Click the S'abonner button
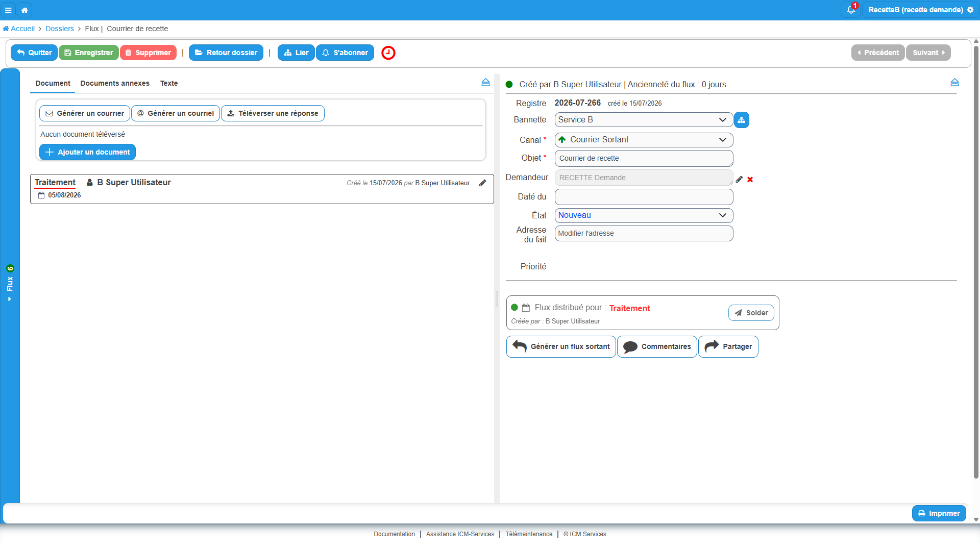980x551 pixels. click(x=345, y=53)
